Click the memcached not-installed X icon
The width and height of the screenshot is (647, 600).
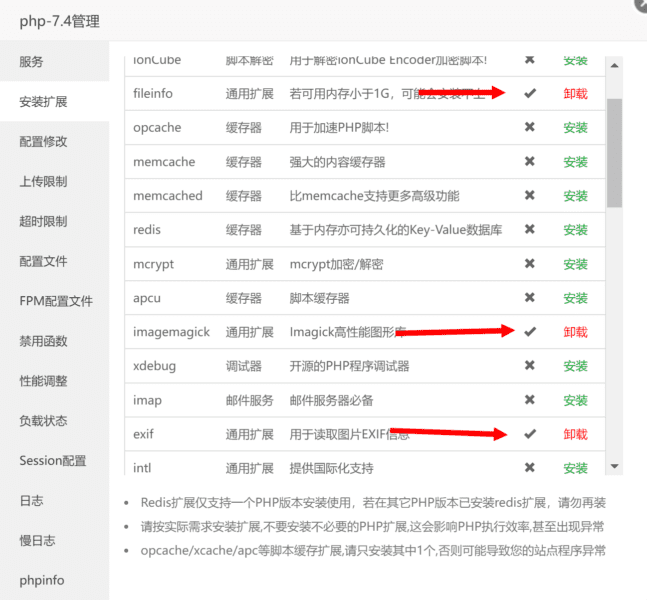(529, 195)
